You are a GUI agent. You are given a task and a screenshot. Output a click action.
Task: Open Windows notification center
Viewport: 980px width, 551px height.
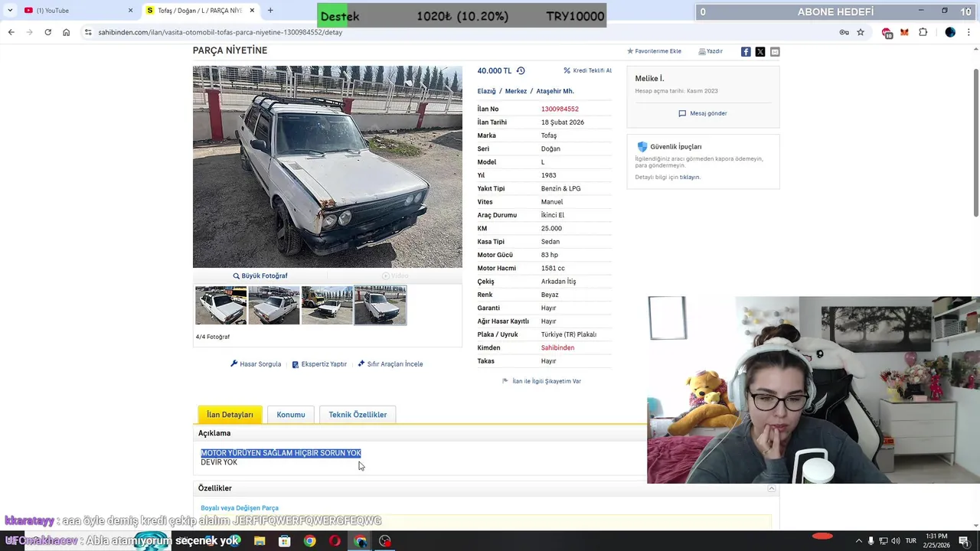point(964,541)
